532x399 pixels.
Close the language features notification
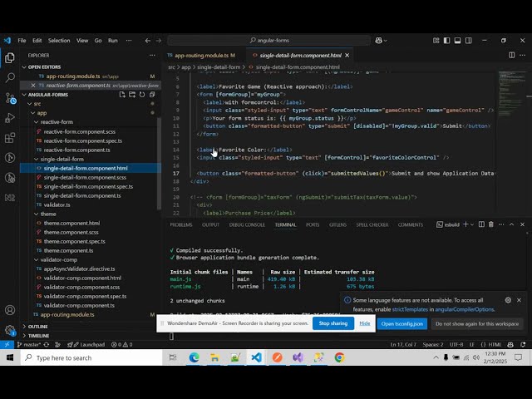tap(519, 300)
